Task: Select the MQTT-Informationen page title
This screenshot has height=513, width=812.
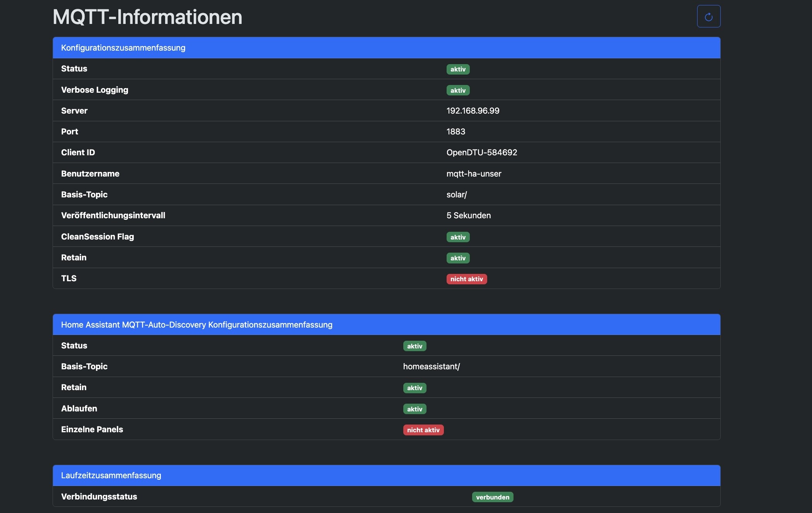Action: [x=147, y=17]
